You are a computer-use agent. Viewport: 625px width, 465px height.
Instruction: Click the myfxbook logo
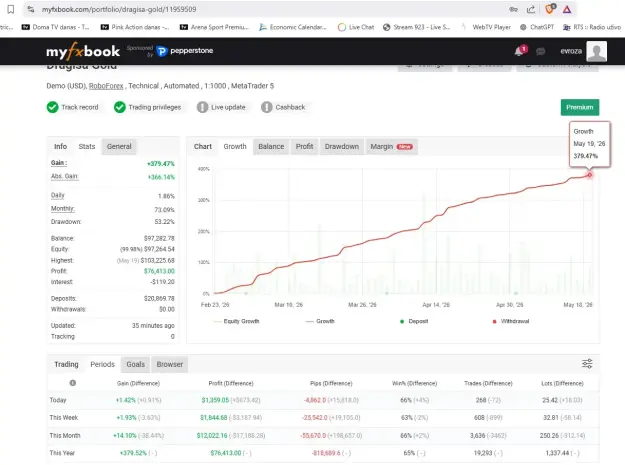[83, 51]
